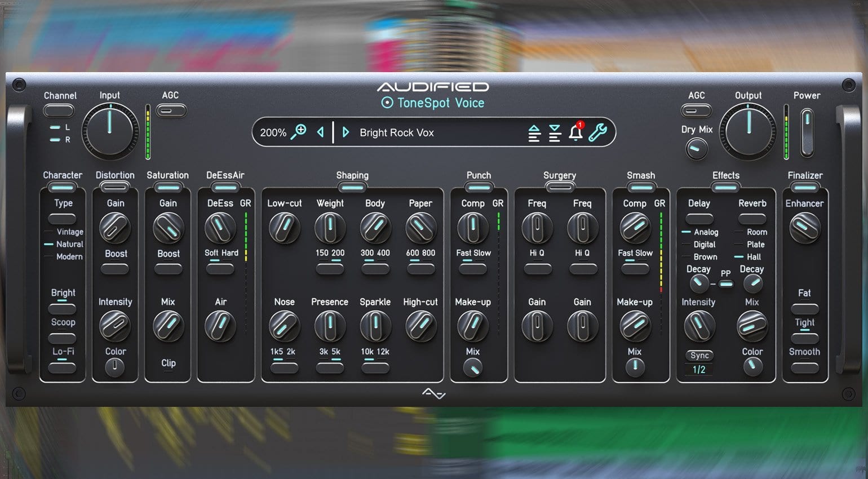Change the 1/2 delay sync division
The width and height of the screenshot is (868, 479).
pyautogui.click(x=698, y=369)
